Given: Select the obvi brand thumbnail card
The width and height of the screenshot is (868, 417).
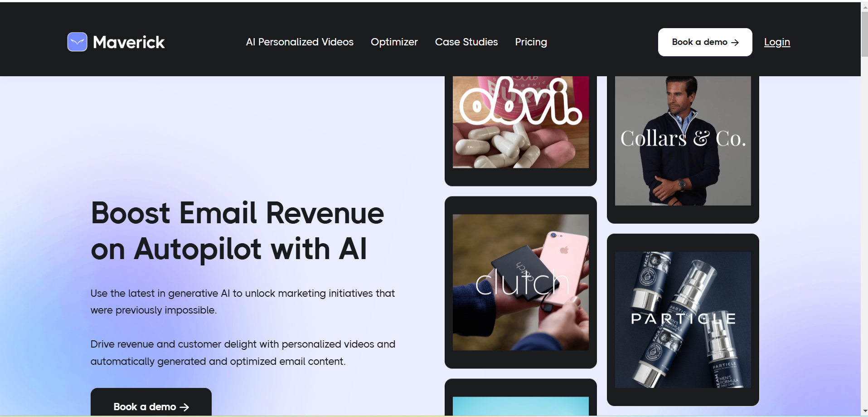Looking at the screenshot, I should click(520, 131).
